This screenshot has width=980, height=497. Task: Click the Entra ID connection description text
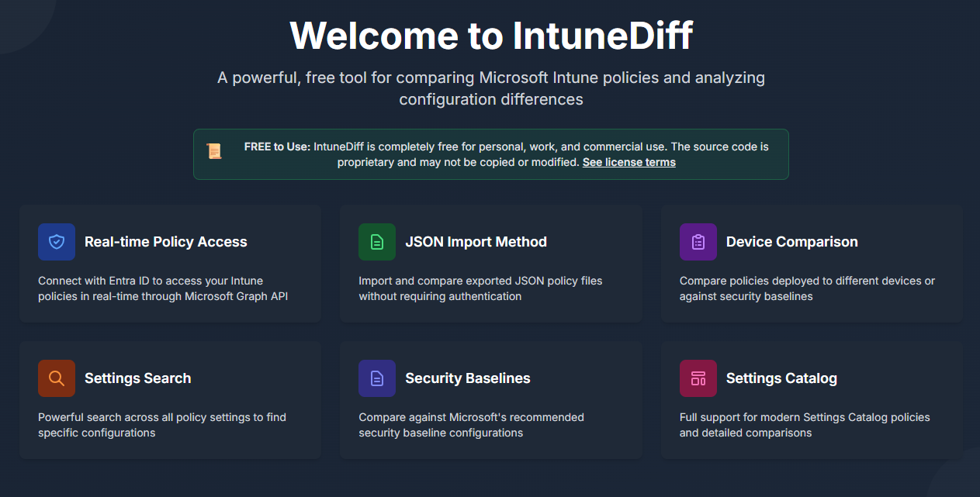click(x=163, y=288)
